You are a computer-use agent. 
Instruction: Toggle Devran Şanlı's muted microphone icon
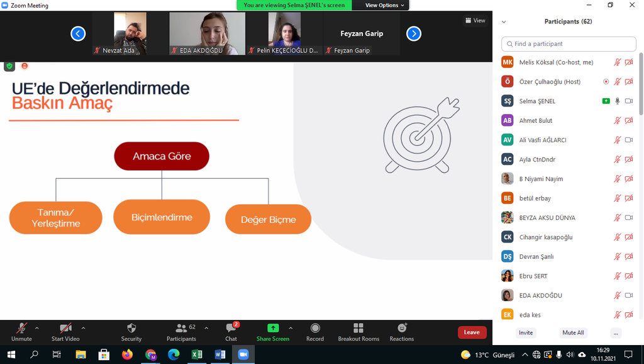point(618,257)
